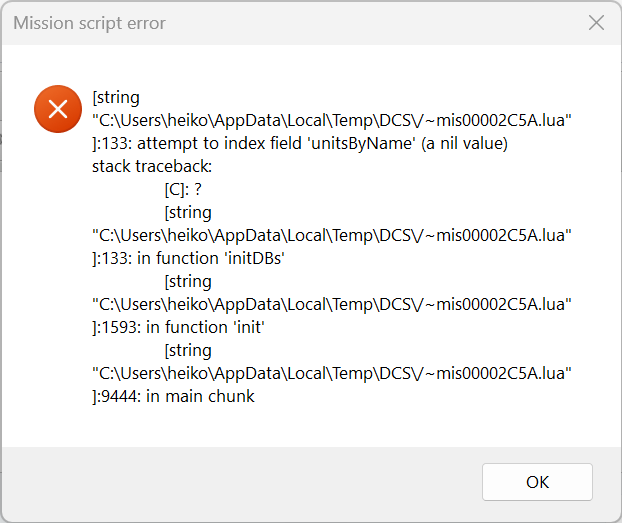This screenshot has height=523, width=622.
Task: Click the 'in function initDBs' line
Action: pyautogui.click(x=194, y=258)
